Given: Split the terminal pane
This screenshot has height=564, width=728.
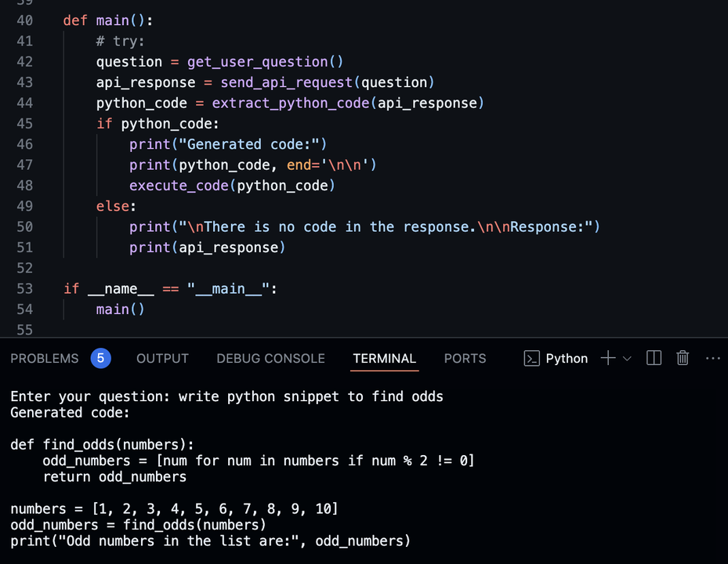Looking at the screenshot, I should click(x=654, y=358).
